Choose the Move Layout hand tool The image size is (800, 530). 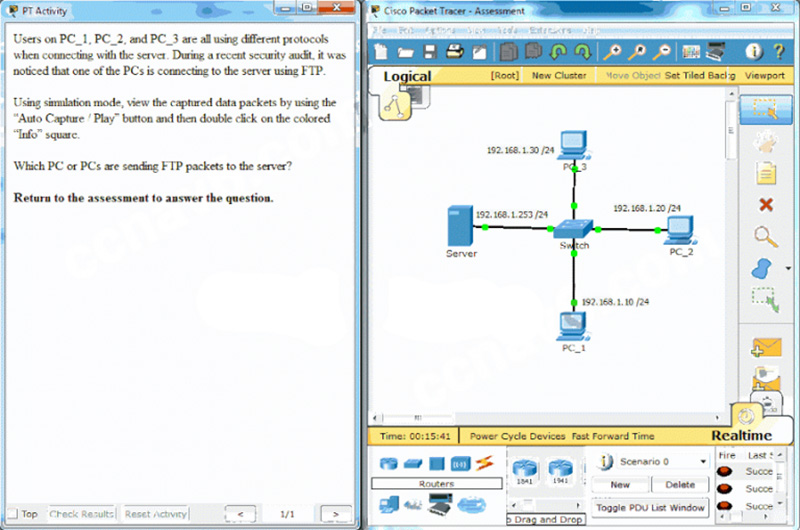click(765, 142)
